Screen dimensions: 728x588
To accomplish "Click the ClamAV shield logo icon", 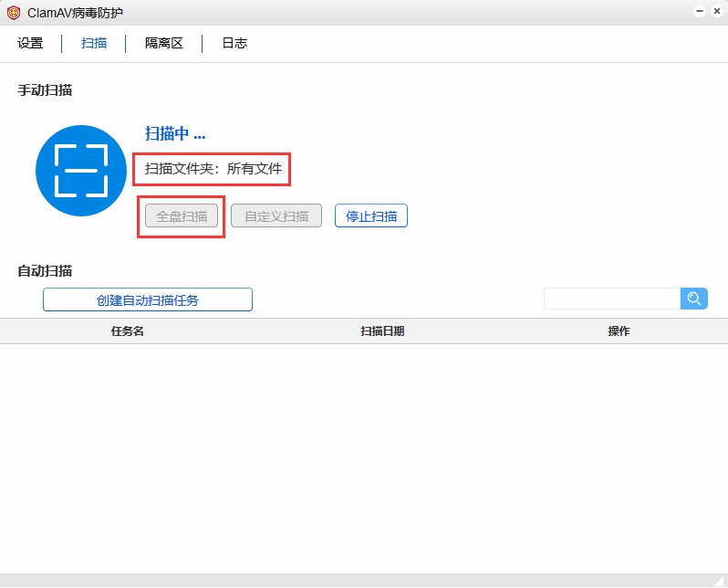I will pos(14,13).
